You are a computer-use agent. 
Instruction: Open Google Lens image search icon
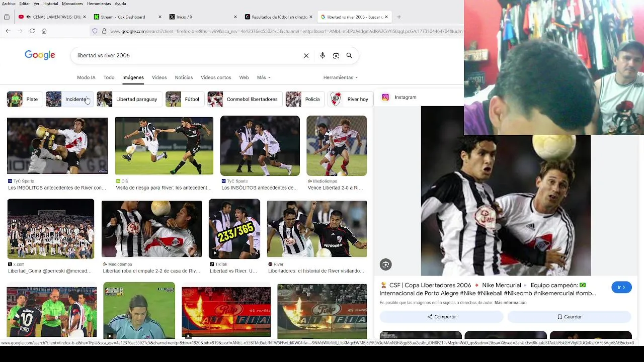(x=336, y=56)
